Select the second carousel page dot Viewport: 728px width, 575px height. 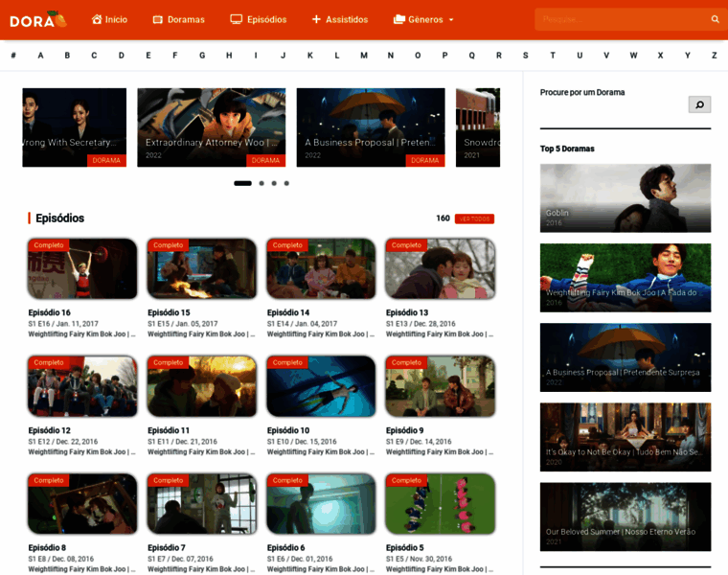262,183
